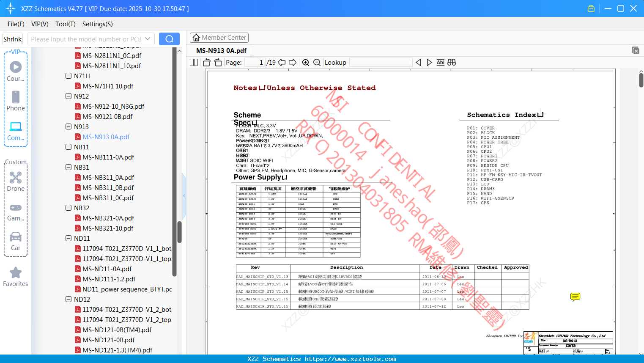Open the model number dropdown arrow
The width and height of the screenshot is (644, 363).
point(148,39)
